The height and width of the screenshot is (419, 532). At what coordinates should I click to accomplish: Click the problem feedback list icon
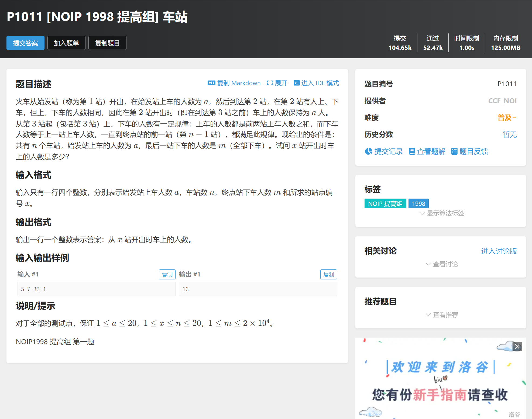(454, 151)
